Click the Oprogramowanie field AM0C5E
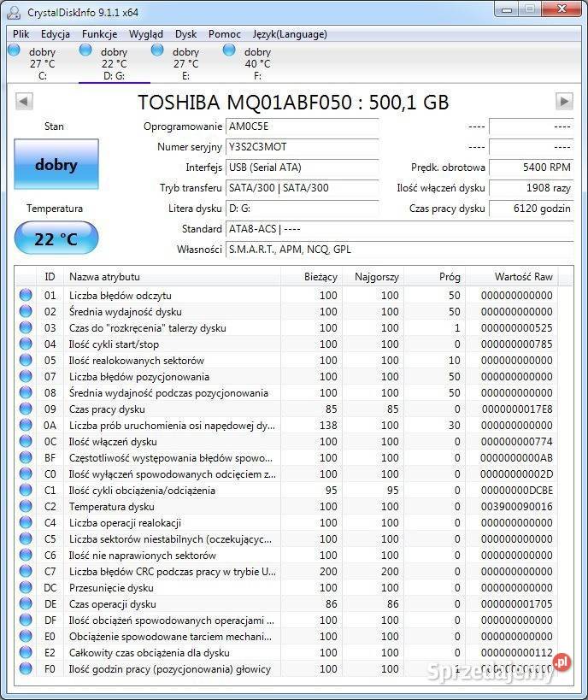Viewport: 588px width, 700px height. [303, 126]
